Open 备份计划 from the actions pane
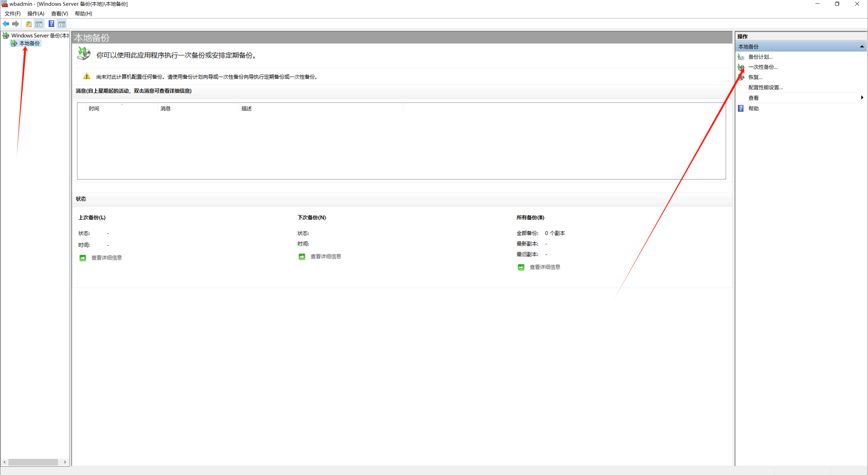 (760, 57)
